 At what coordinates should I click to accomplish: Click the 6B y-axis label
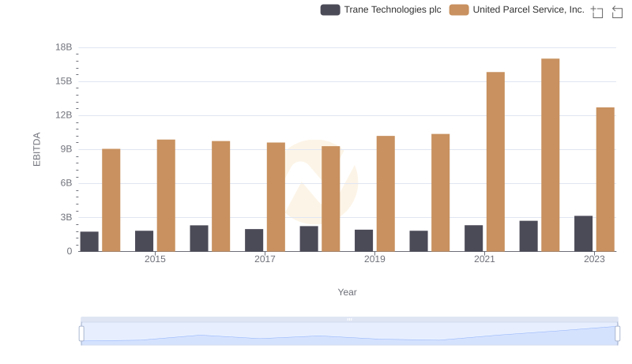pyautogui.click(x=66, y=183)
